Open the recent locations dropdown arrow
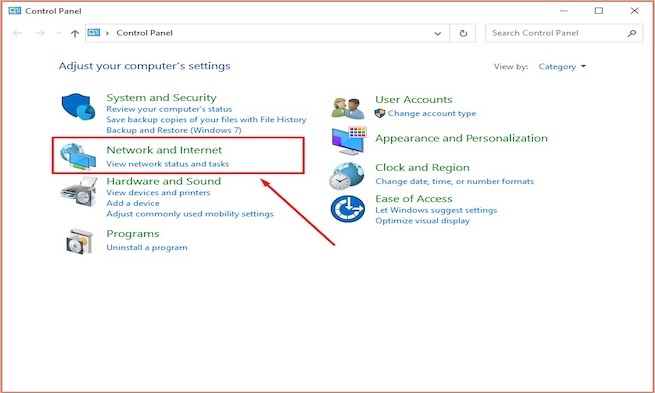This screenshot has height=393, width=655. [58, 33]
